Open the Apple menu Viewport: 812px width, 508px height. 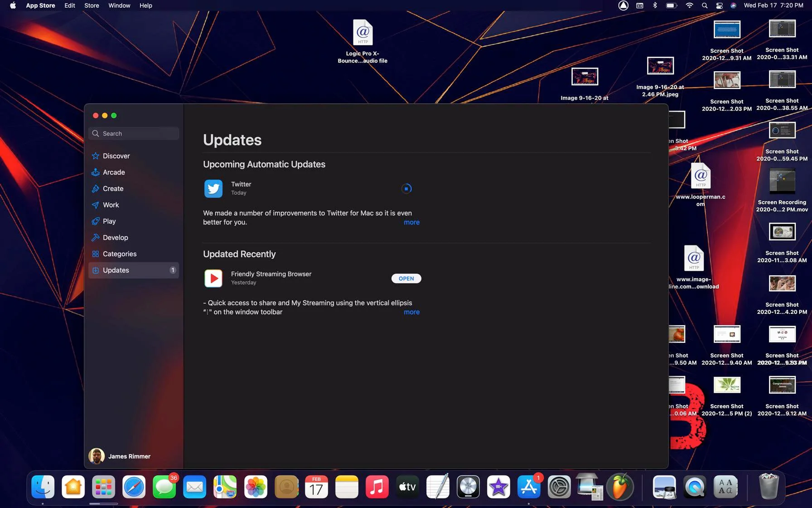coord(13,5)
